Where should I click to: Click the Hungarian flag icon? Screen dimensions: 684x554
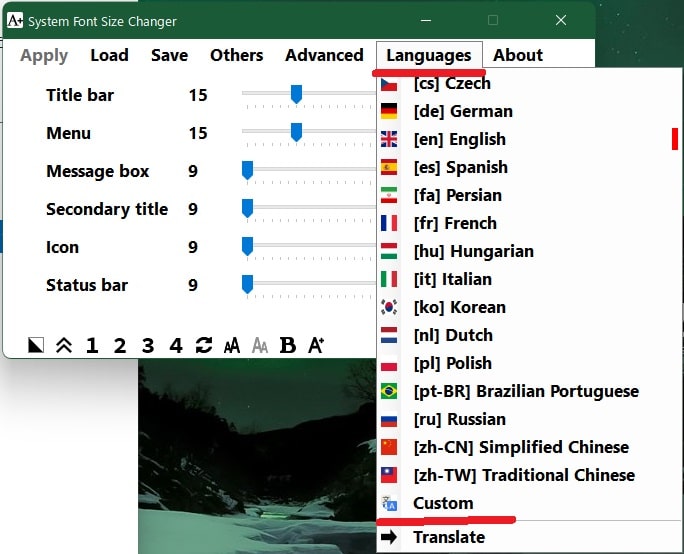pyautogui.click(x=389, y=251)
